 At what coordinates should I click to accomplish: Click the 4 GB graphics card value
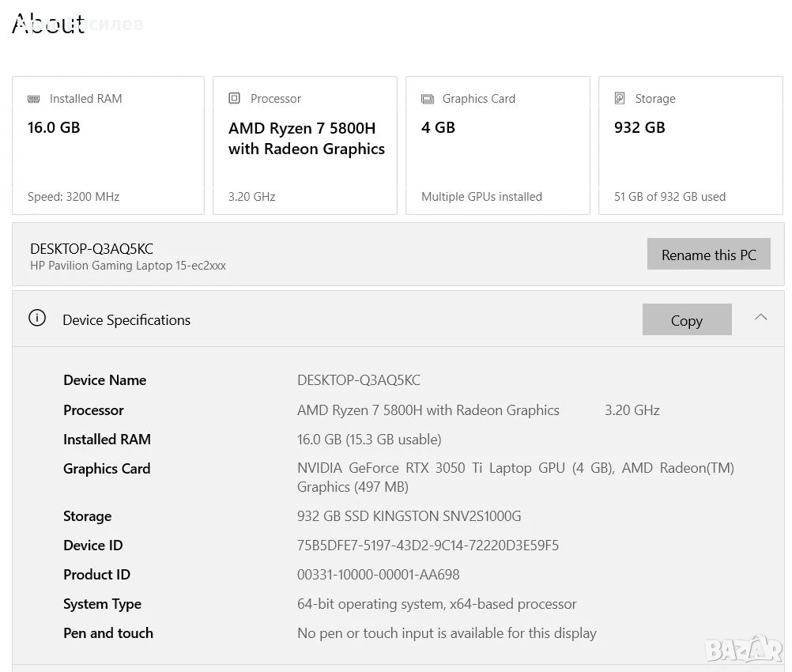click(438, 127)
